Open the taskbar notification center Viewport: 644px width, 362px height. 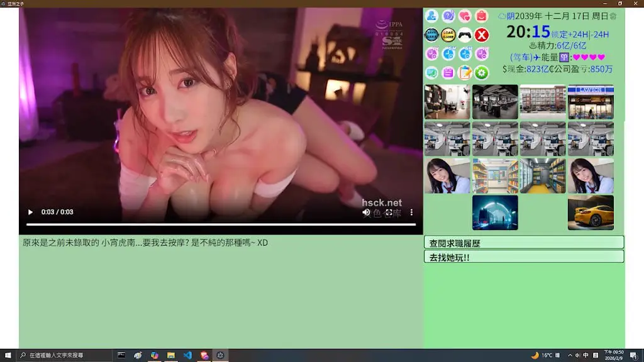tap(634, 356)
